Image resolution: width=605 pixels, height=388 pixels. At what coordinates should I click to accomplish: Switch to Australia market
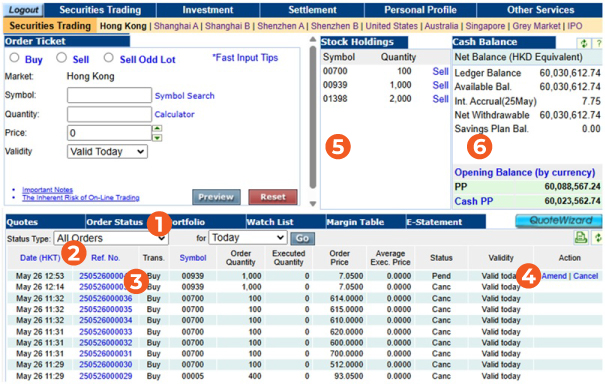tap(441, 26)
